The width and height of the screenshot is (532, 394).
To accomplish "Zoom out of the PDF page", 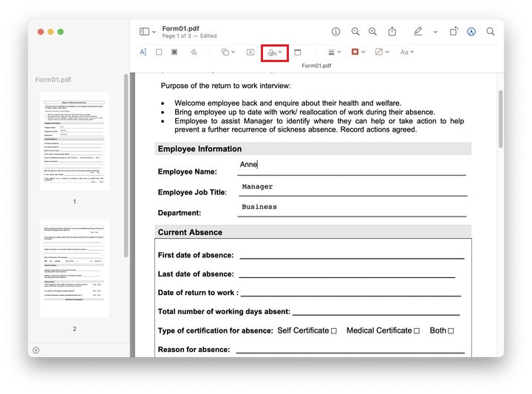I will [x=355, y=32].
